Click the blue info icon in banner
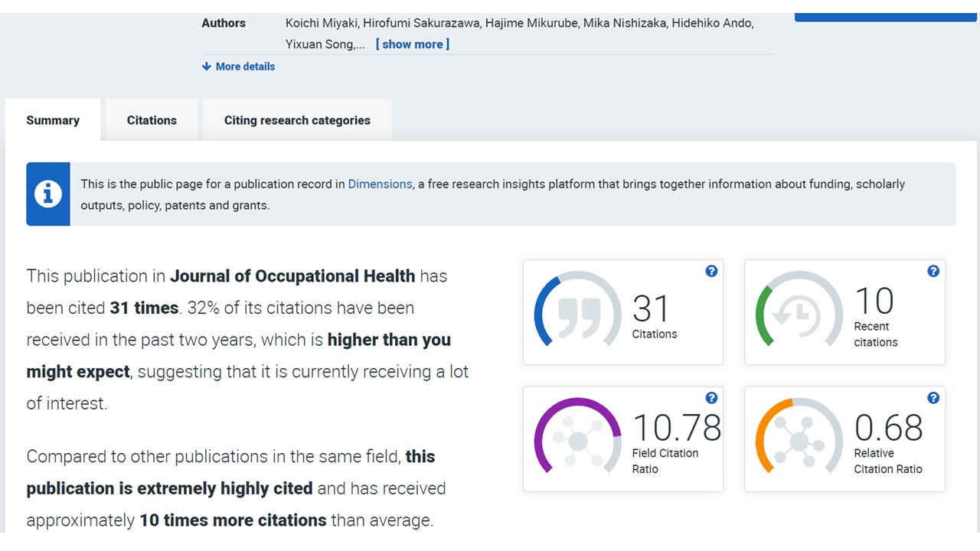Viewport: 980px width, 551px height. coord(48,194)
